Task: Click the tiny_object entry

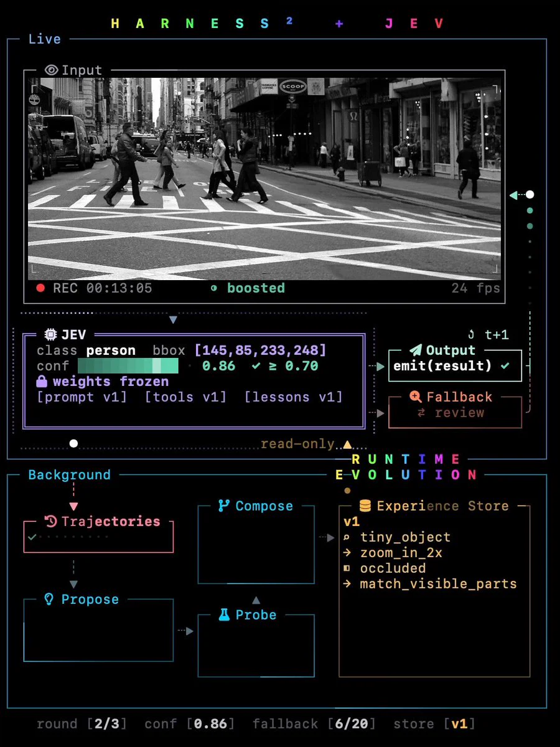Action: point(405,537)
